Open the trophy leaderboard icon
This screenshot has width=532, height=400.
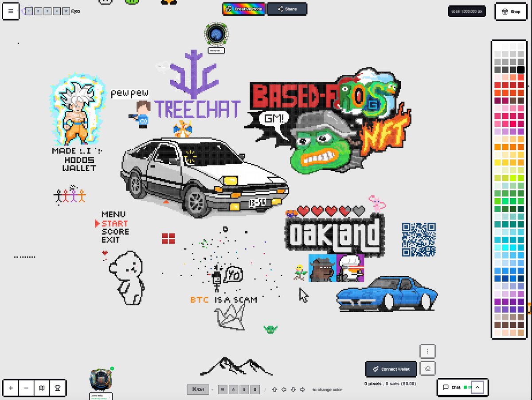pyautogui.click(x=58, y=388)
